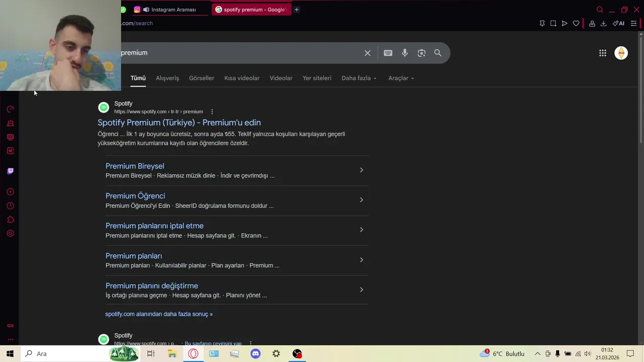
Task: Open Google account avatar
Action: click(x=621, y=53)
